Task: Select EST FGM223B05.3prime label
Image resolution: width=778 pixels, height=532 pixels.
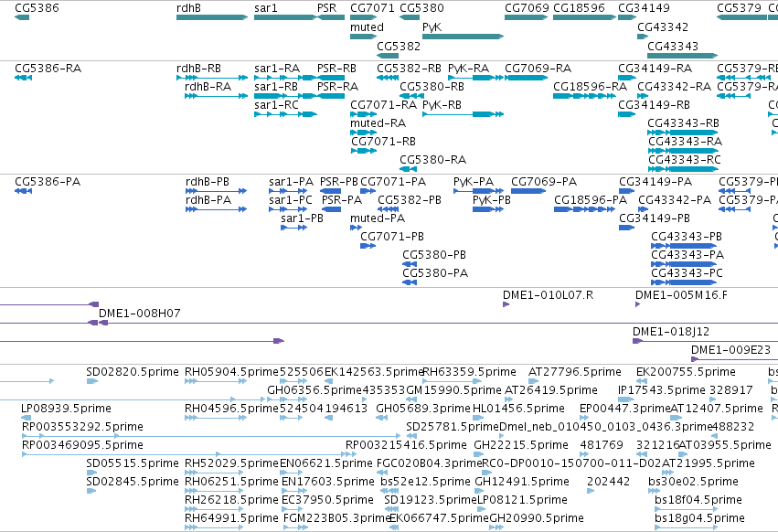Action: tap(337, 518)
